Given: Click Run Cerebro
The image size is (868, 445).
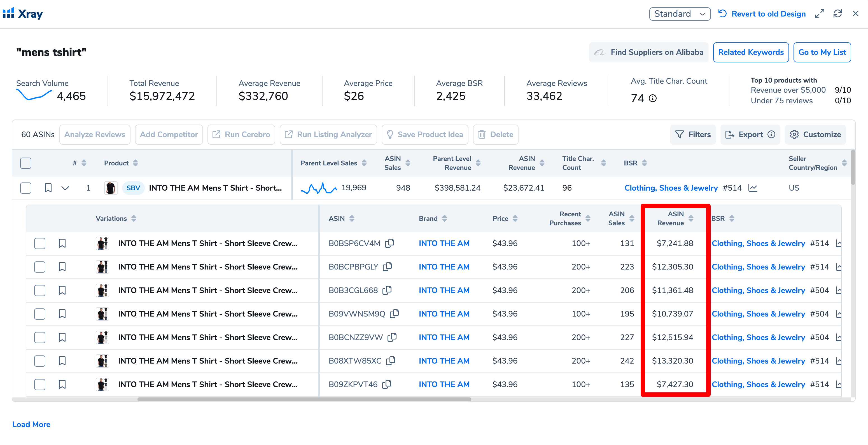Looking at the screenshot, I should (x=241, y=134).
